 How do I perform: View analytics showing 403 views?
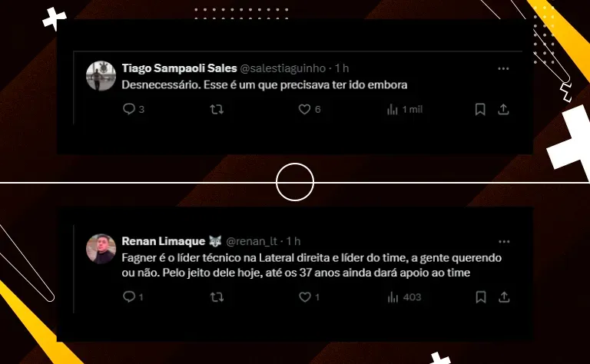(404, 297)
